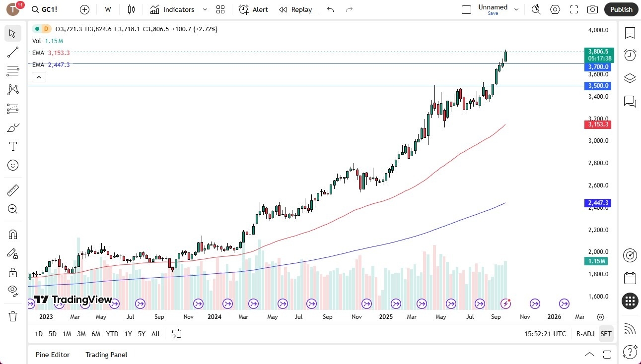Image resolution: width=641 pixels, height=364 pixels.
Task: Lock all drawing tools
Action: coord(12,272)
